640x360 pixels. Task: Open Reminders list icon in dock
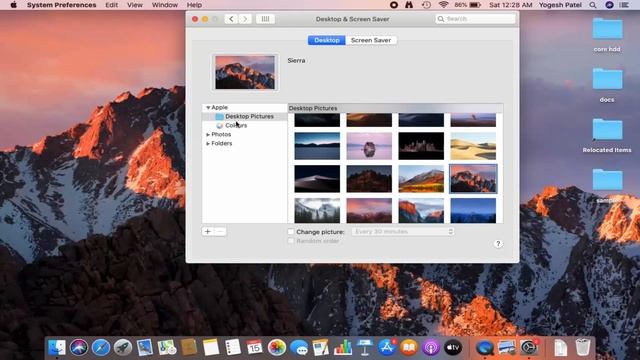[233, 347]
